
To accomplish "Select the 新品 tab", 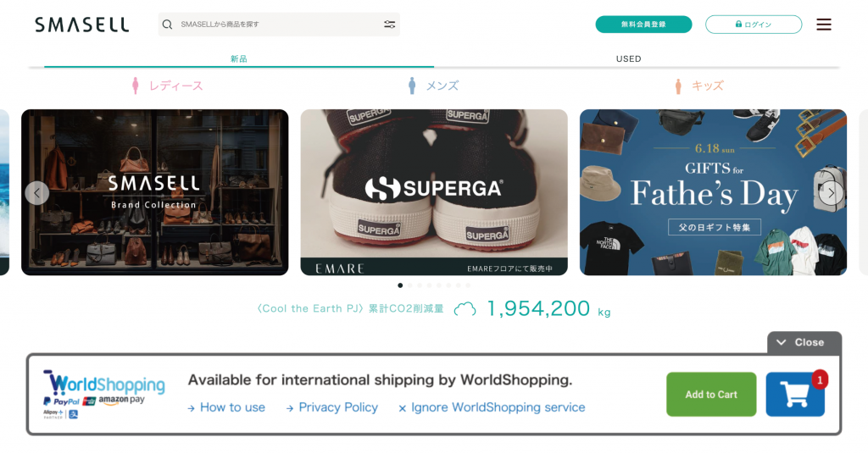I will (x=239, y=58).
